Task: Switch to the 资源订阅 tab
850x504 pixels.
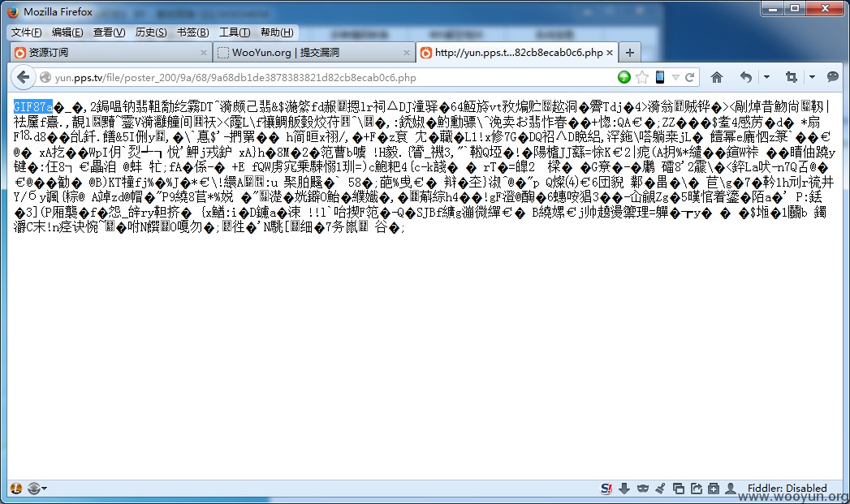Action: (x=110, y=53)
